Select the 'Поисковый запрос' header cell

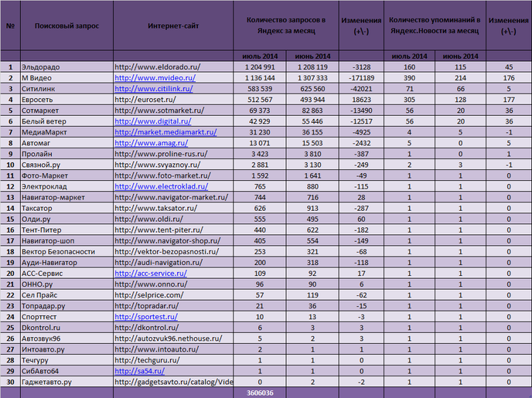66,26
